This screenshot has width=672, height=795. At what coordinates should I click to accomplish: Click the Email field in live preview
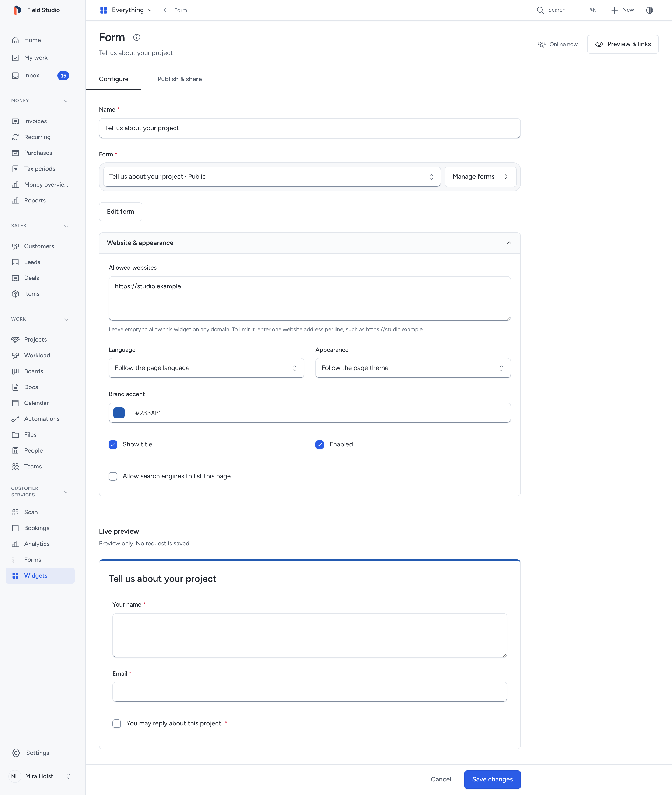[309, 691]
